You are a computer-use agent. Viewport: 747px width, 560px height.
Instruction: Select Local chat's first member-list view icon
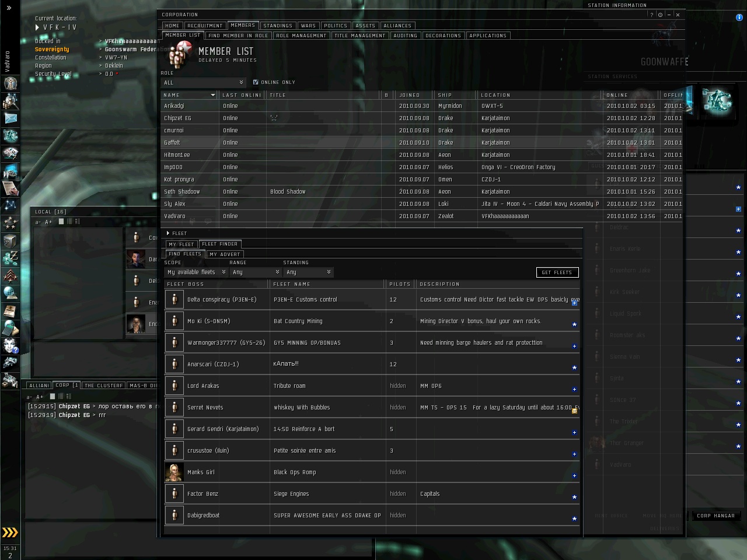pos(61,222)
